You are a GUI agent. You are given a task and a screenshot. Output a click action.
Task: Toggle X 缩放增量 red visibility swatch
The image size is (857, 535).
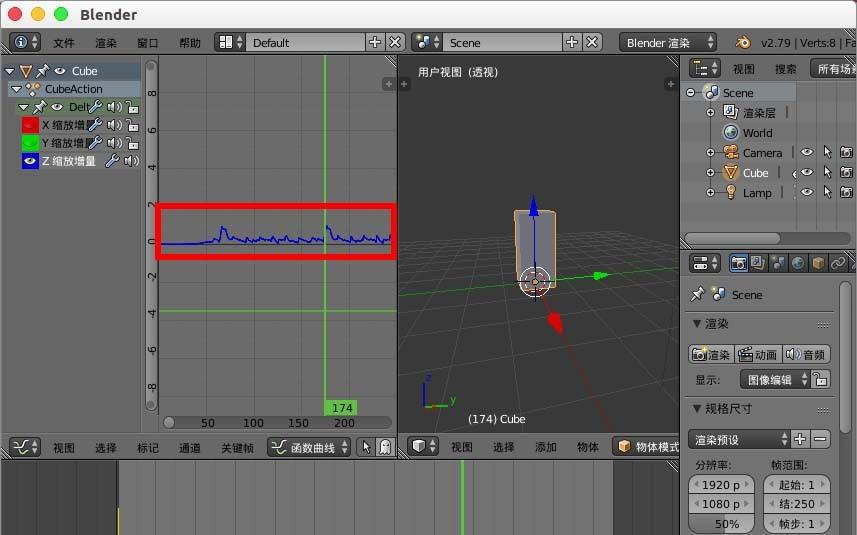[30, 125]
